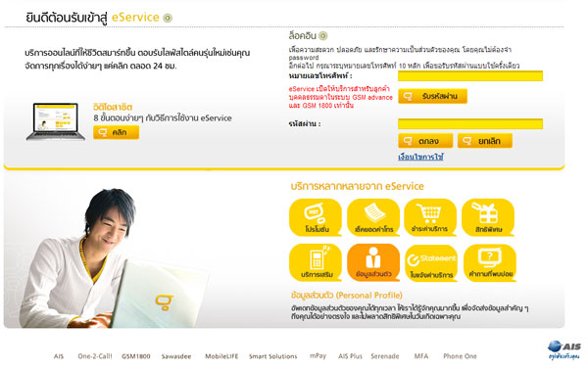The width and height of the screenshot is (588, 371).
Task: Open the mPay footer link
Action: click(x=318, y=356)
